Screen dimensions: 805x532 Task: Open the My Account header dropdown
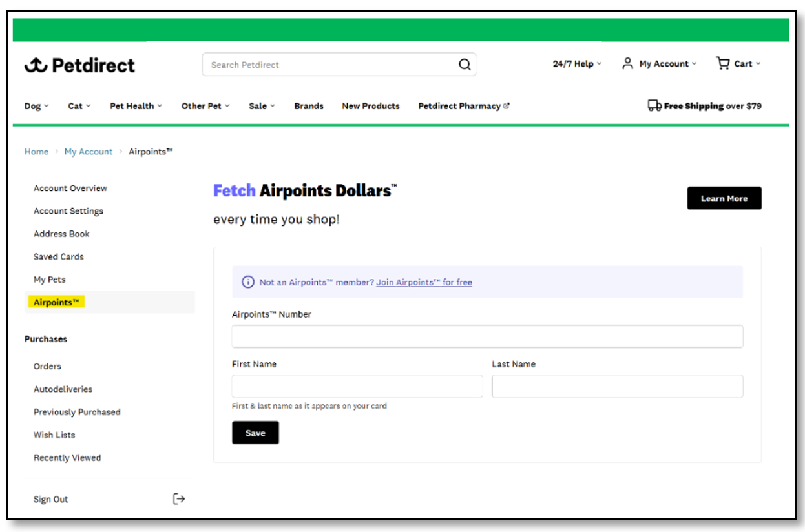tap(668, 64)
